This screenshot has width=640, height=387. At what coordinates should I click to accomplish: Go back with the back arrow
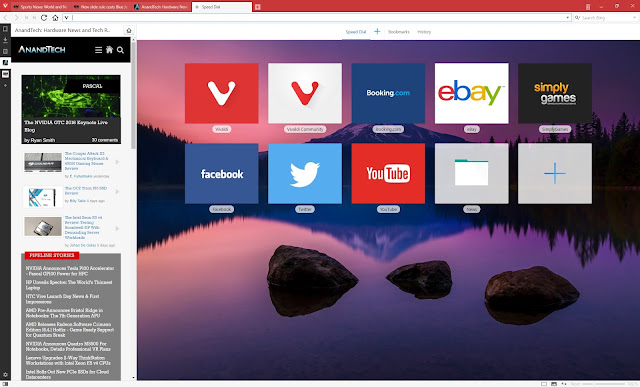point(5,18)
